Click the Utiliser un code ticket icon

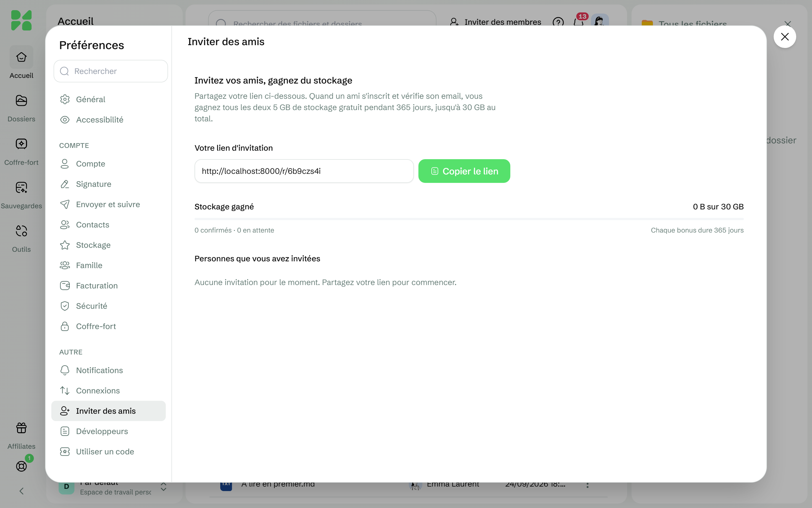[65, 452]
